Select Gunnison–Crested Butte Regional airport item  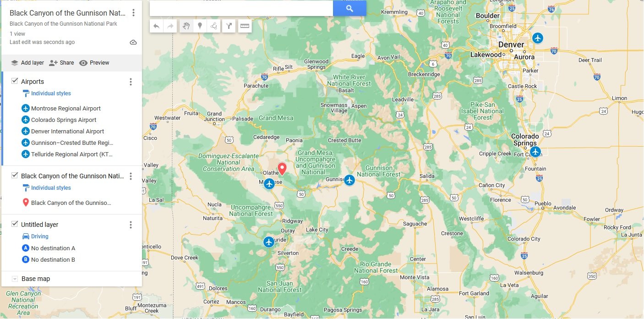(72, 143)
